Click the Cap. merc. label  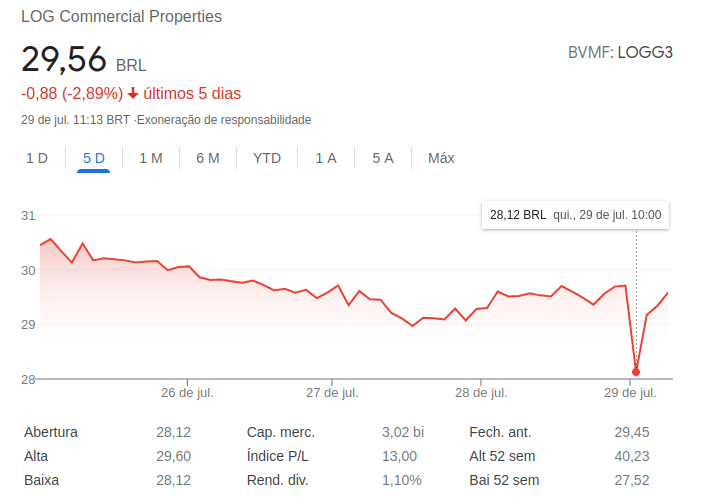click(281, 432)
